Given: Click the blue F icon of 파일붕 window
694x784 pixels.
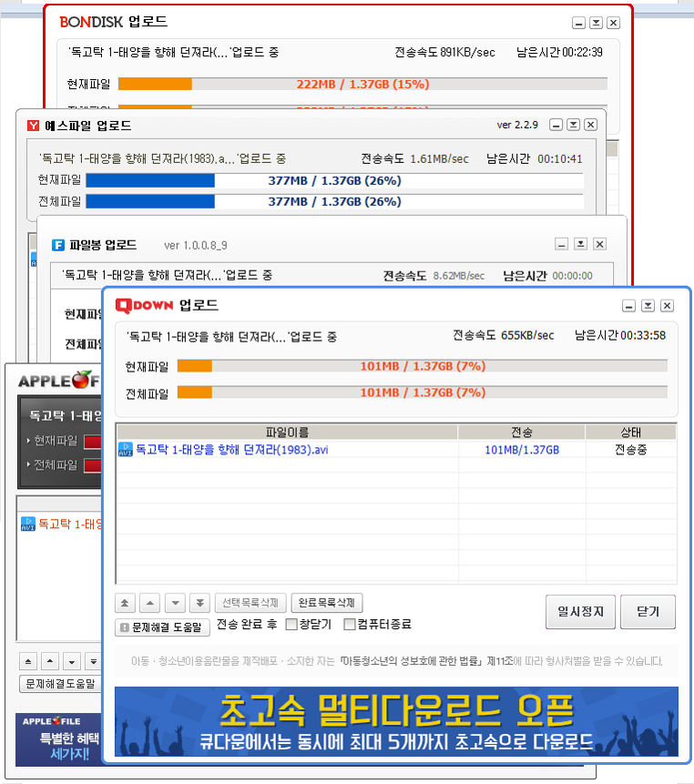Looking at the screenshot, I should tap(57, 245).
